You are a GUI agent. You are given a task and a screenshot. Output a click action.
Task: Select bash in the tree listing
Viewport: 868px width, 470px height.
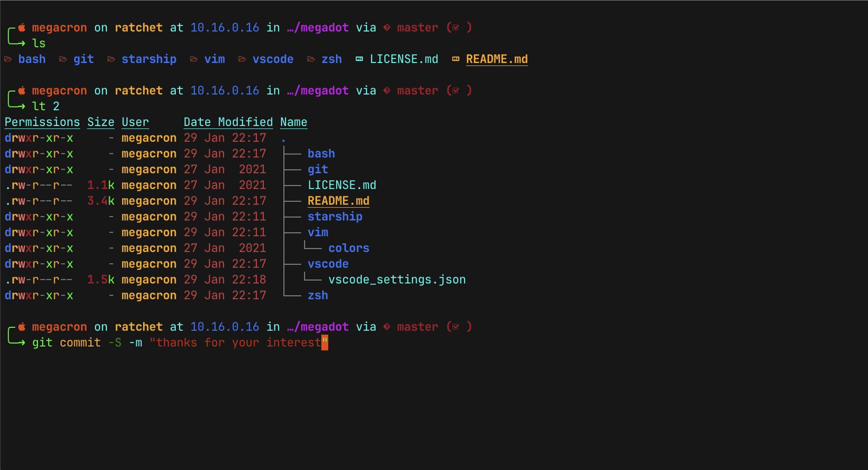coord(321,154)
